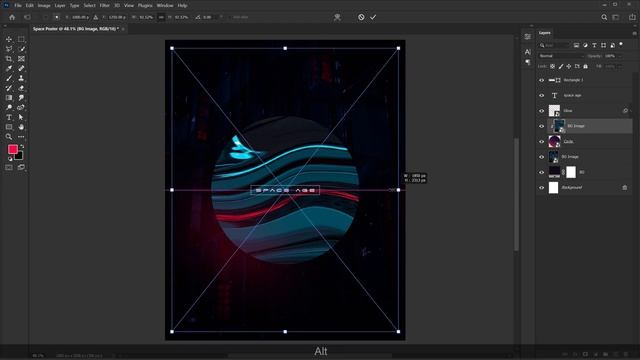
Task: Open the blend mode Normal dropdown
Action: (x=561, y=56)
